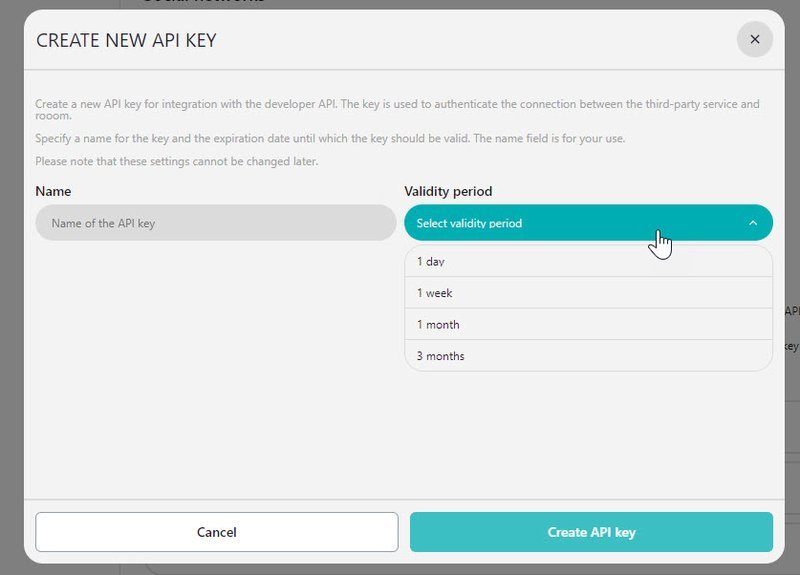The height and width of the screenshot is (575, 800).
Task: Collapse the Select validity period dropdown
Action: coord(588,223)
